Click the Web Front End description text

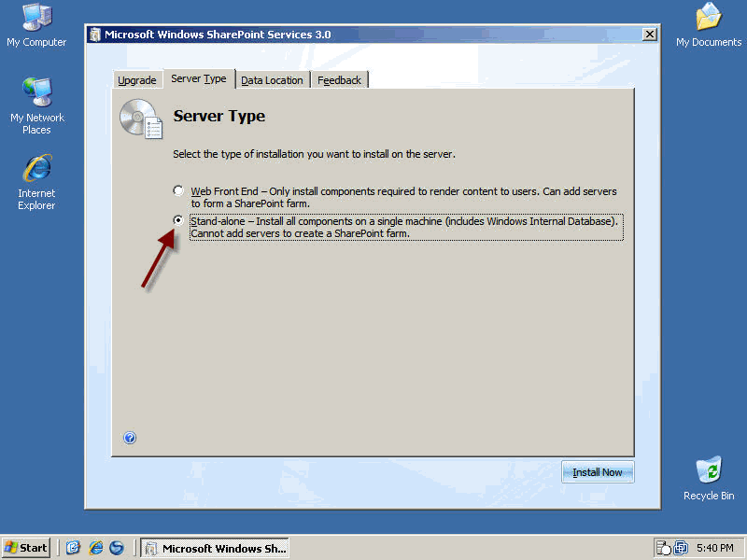click(x=404, y=197)
